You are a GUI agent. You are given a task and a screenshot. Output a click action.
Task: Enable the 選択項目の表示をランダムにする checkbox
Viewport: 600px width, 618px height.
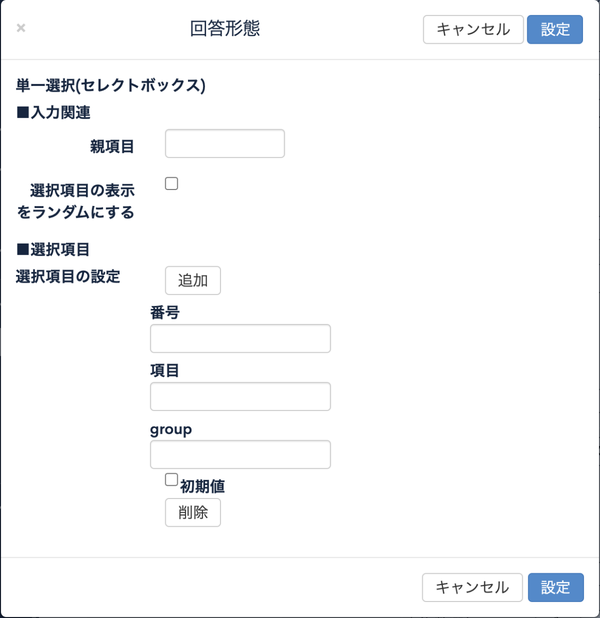click(171, 183)
